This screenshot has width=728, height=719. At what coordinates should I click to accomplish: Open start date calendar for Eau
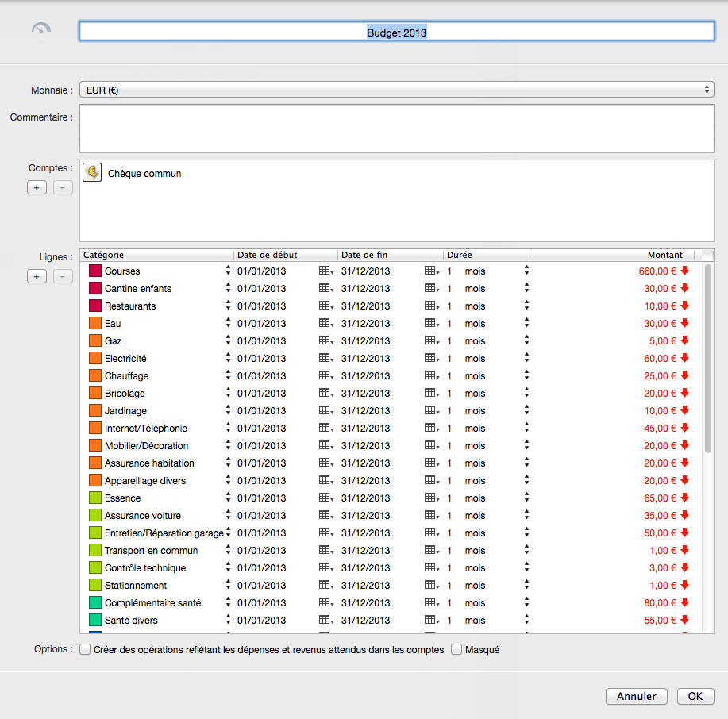click(x=326, y=323)
